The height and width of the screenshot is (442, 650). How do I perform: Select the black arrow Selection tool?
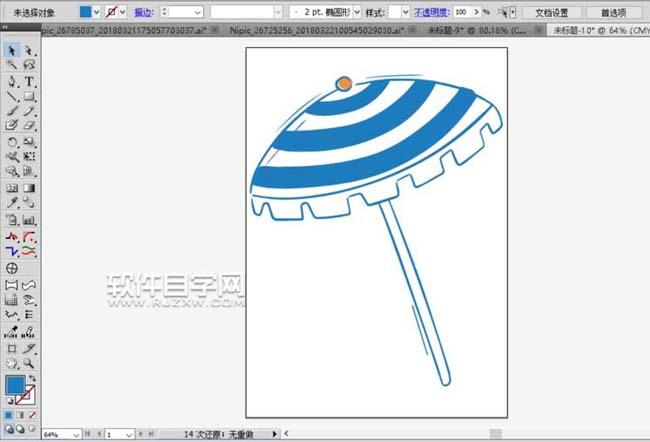click(x=12, y=50)
